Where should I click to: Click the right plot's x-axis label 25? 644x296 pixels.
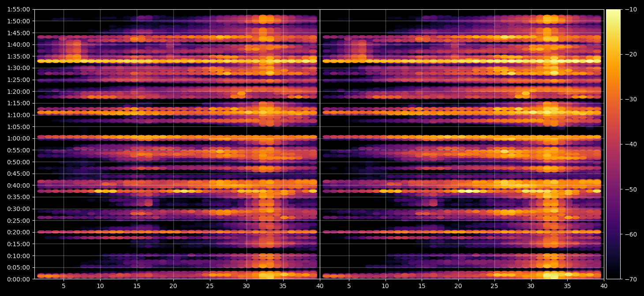(495, 286)
